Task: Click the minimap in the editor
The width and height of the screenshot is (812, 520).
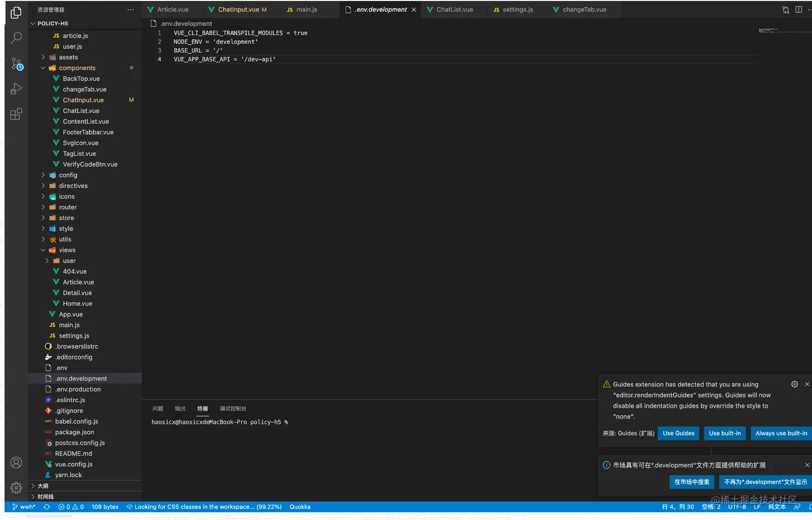Action: point(784,31)
